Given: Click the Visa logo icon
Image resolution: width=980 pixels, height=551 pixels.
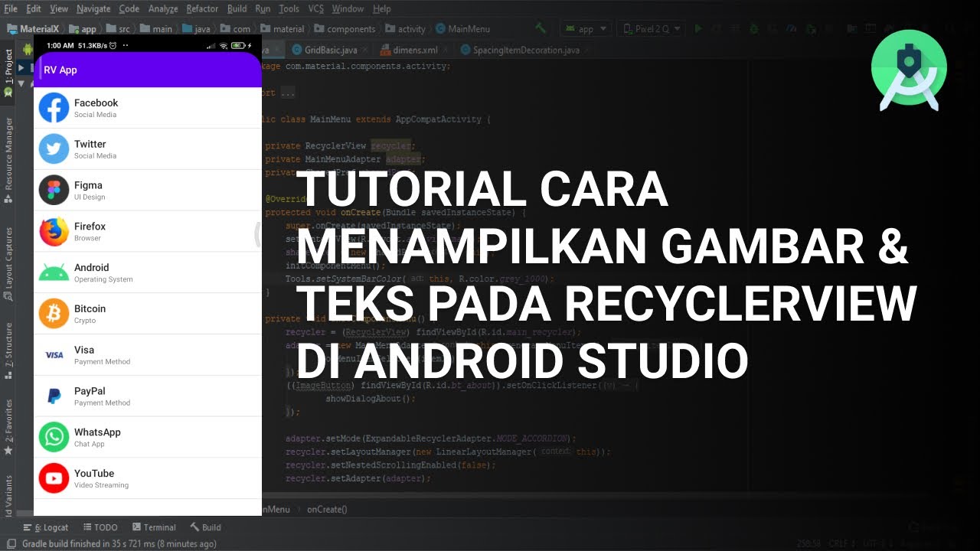Looking at the screenshot, I should (x=54, y=355).
